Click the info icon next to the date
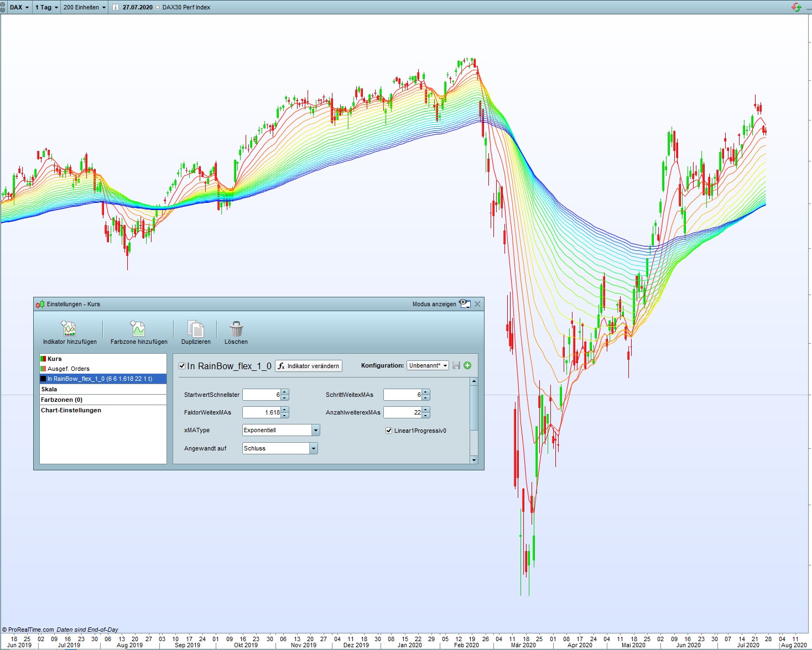 [115, 7]
